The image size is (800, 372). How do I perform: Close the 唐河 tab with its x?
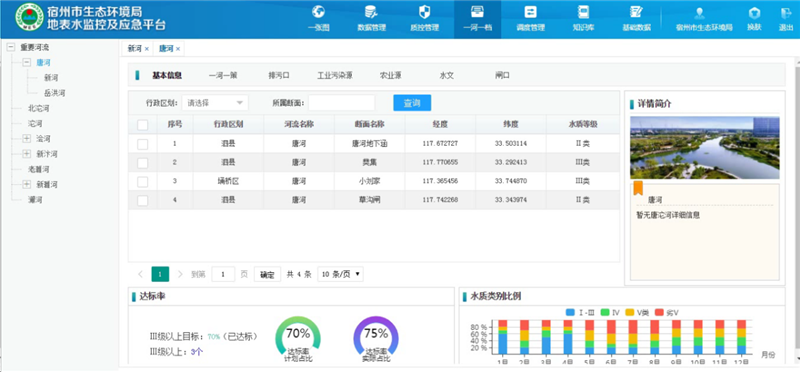click(x=178, y=49)
